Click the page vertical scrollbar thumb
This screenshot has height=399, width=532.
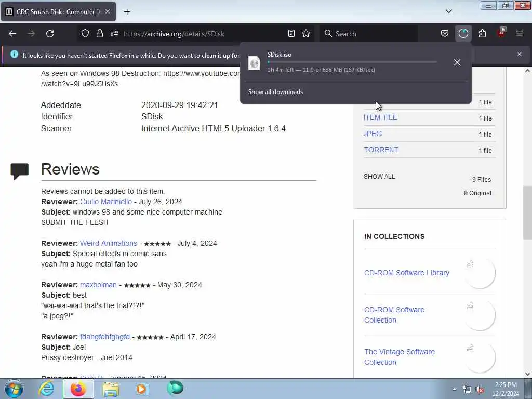pyautogui.click(x=527, y=212)
